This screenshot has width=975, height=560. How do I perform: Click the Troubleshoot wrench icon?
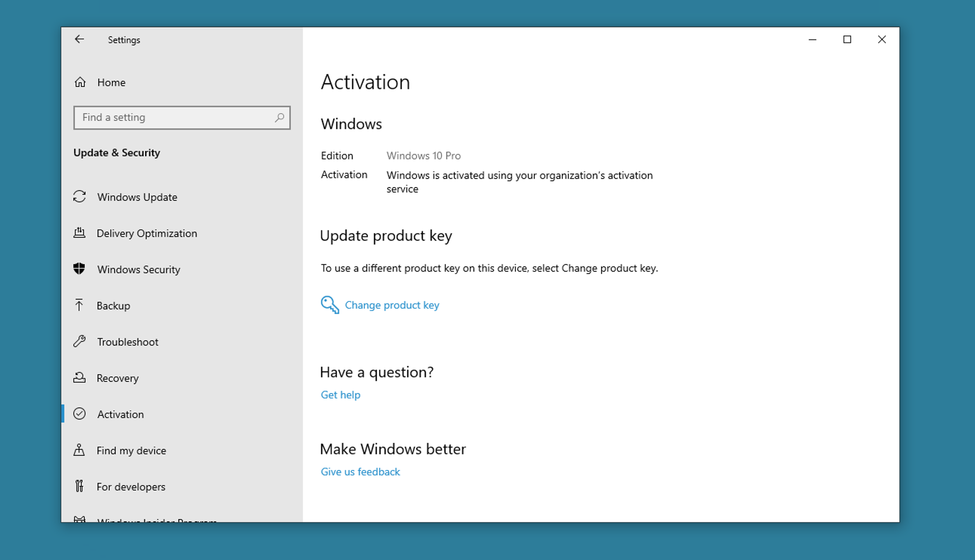point(80,341)
